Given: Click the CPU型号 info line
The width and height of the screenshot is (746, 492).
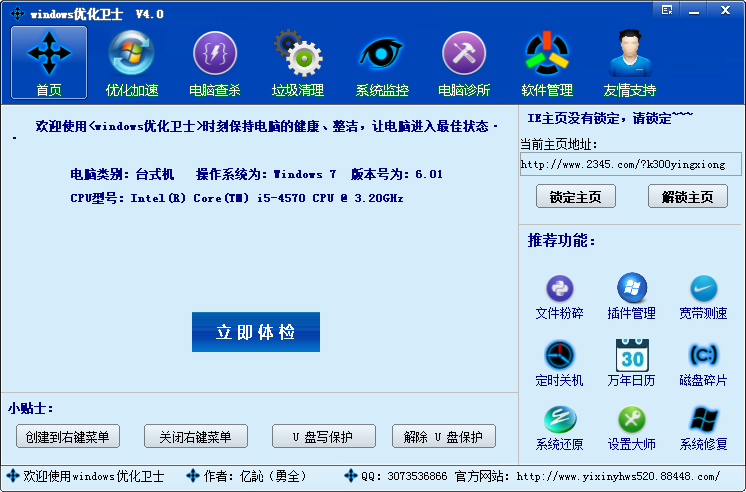Looking at the screenshot, I should click(236, 198).
